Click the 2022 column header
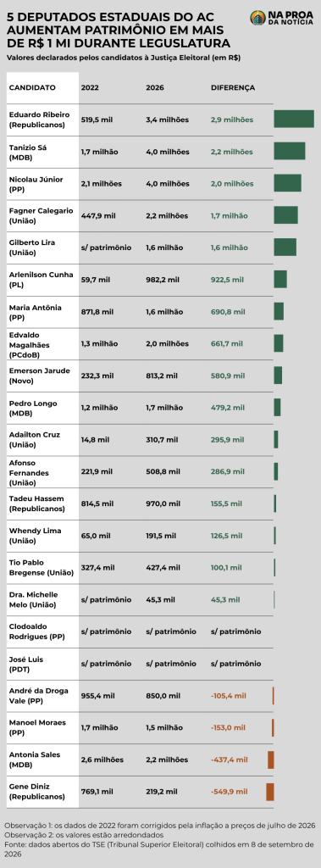This screenshot has height=868, width=321. point(91,87)
